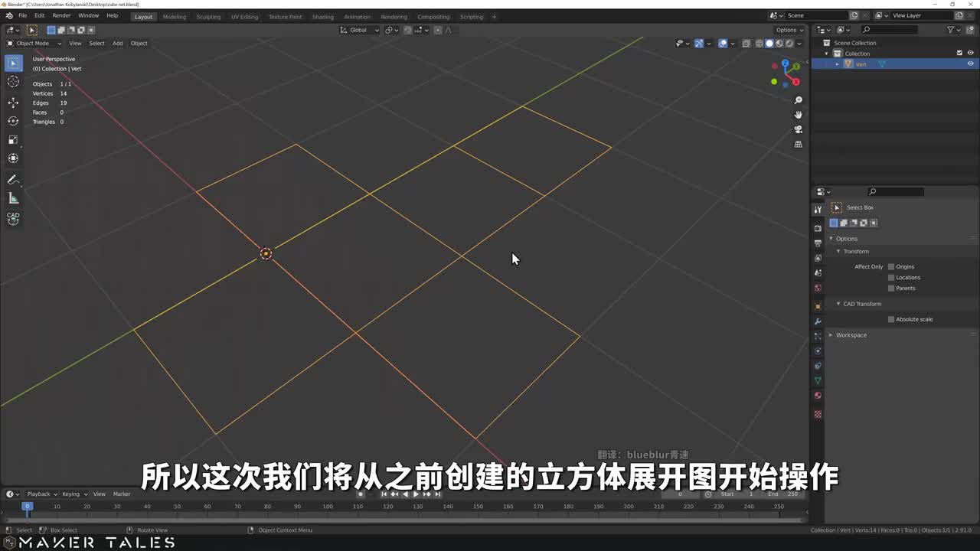Enable Affect Only Parents checkbox

click(891, 288)
